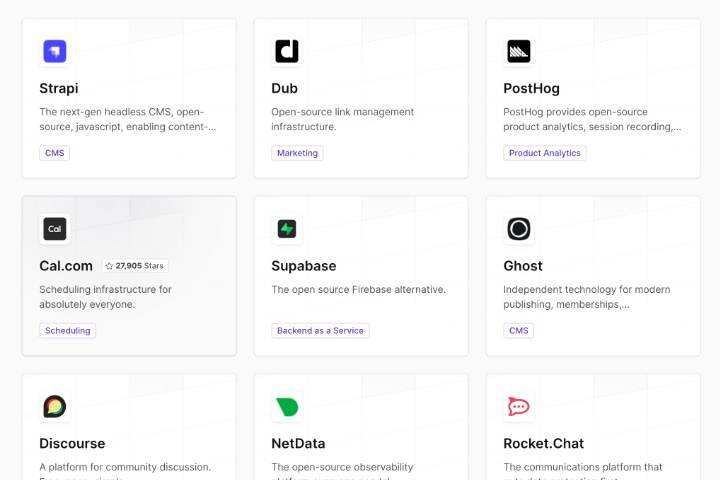Click the Dub logo icon
The width and height of the screenshot is (720, 480).
(x=287, y=51)
